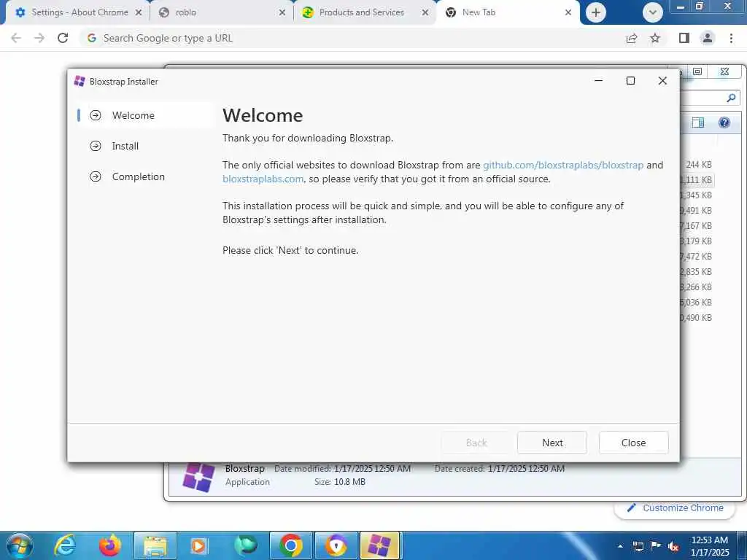Switch to Products and Services tab
Viewport: 747px width, 560px height.
[x=365, y=12]
